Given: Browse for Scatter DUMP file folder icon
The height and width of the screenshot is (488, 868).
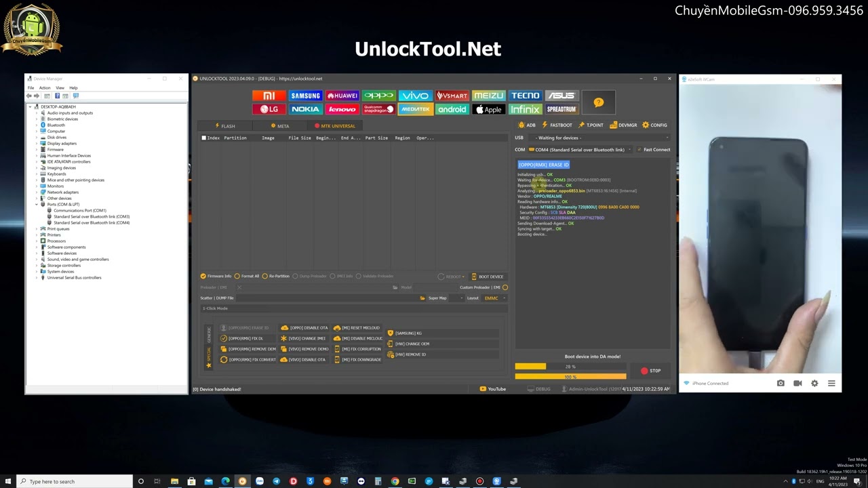Looking at the screenshot, I should pyautogui.click(x=422, y=298).
